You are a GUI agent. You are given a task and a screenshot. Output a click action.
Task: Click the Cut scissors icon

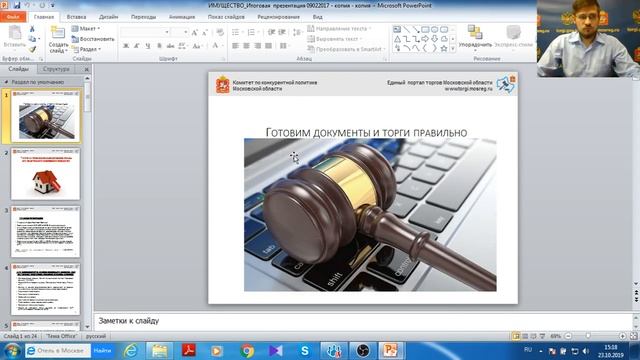[x=32, y=29]
